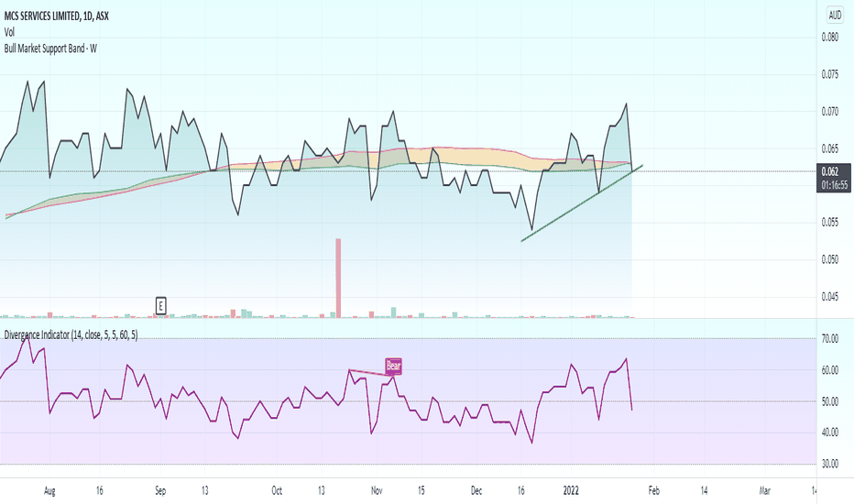Screen dimensions: 854x504
Task: Click the 40.00 RSI axis label
Action: coord(830,433)
